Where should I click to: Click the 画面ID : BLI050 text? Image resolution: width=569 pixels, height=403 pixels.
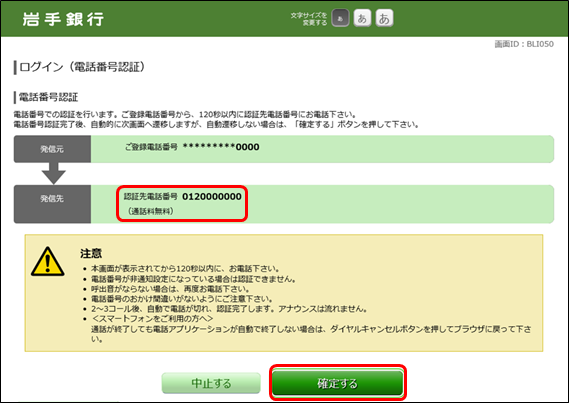coord(524,44)
